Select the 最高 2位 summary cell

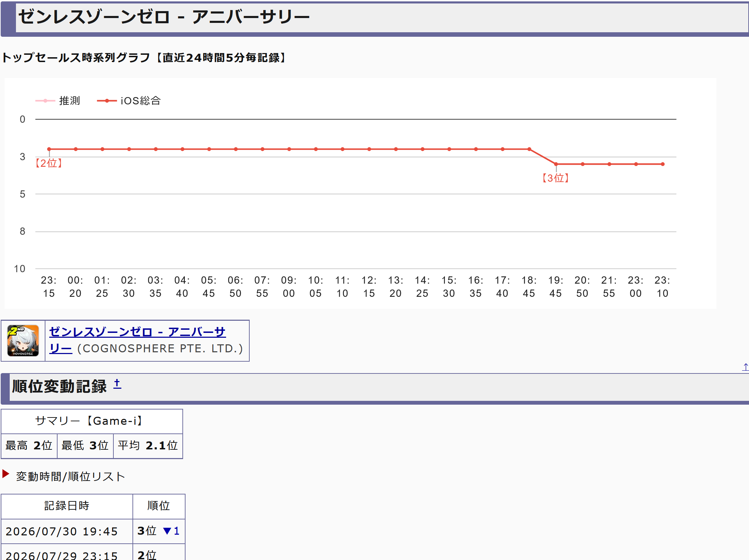tap(29, 446)
